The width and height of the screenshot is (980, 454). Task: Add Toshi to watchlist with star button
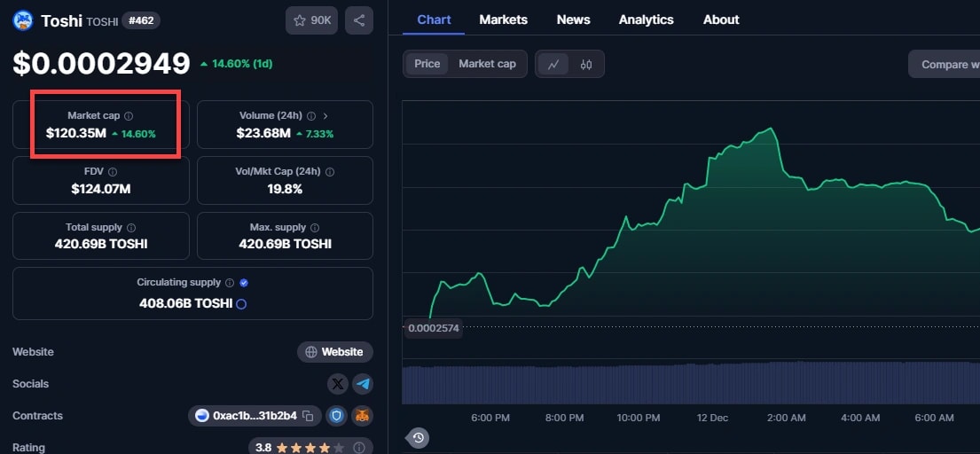pos(311,20)
